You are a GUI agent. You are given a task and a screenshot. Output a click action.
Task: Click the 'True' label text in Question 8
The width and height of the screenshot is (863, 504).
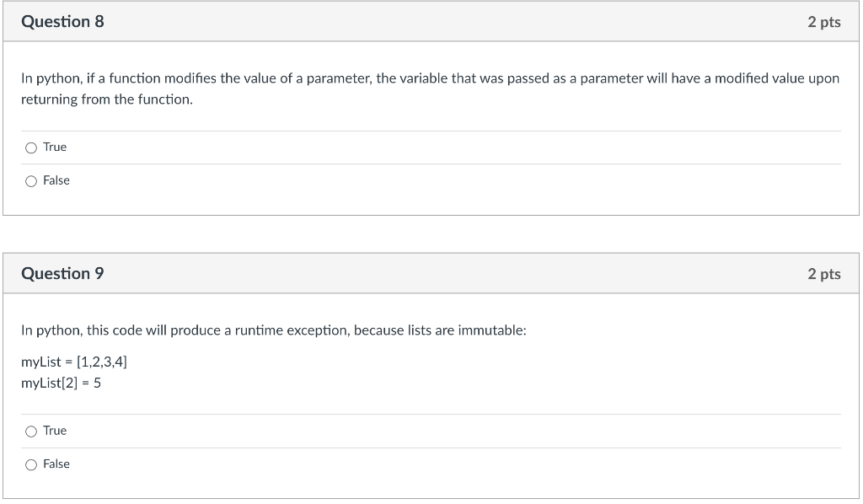[55, 147]
